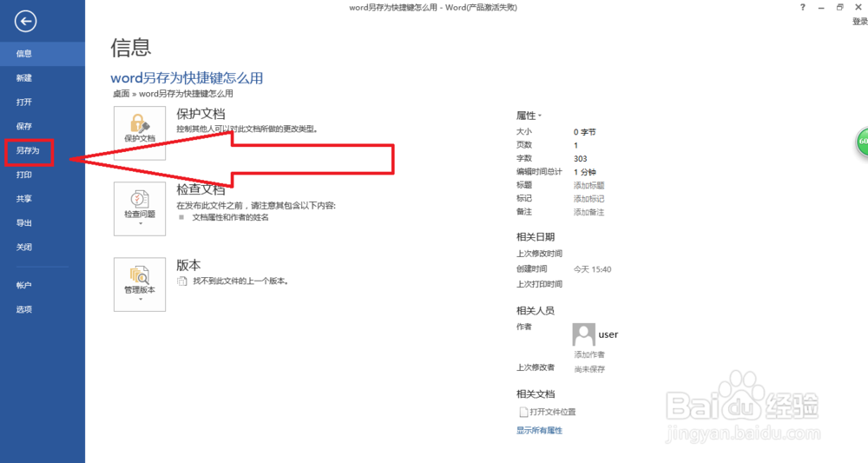Click the blue document title heading
This screenshot has width=868, height=463.
(187, 78)
